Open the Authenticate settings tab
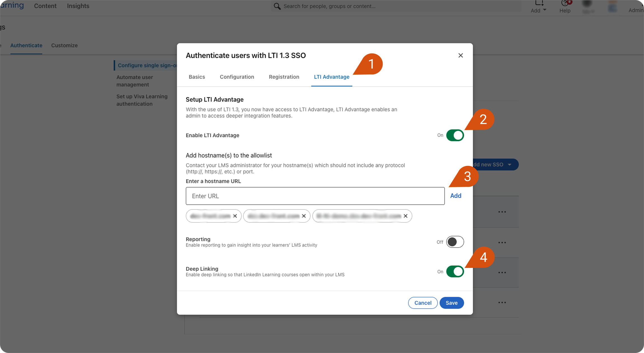This screenshot has width=644, height=353. pos(26,45)
